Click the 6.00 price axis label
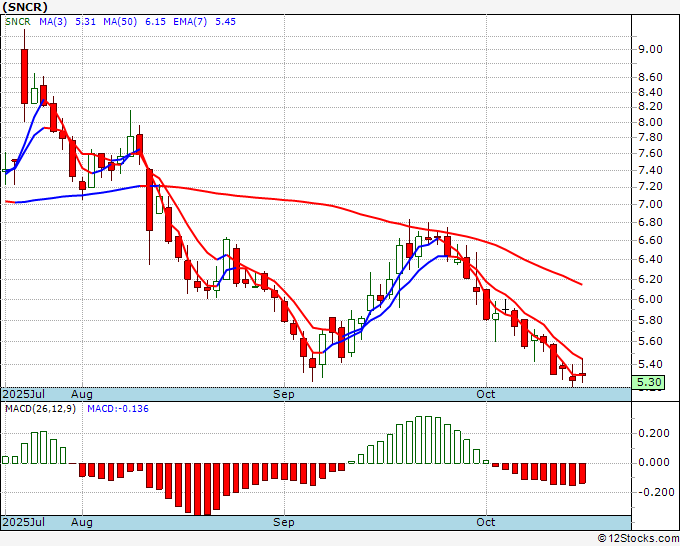 tap(650, 299)
